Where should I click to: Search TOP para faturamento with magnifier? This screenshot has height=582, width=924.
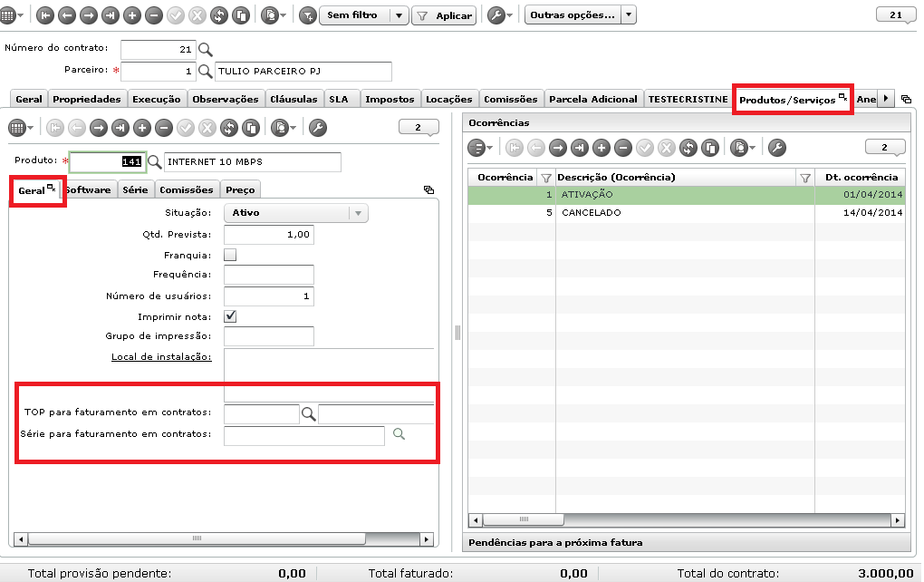pyautogui.click(x=308, y=414)
